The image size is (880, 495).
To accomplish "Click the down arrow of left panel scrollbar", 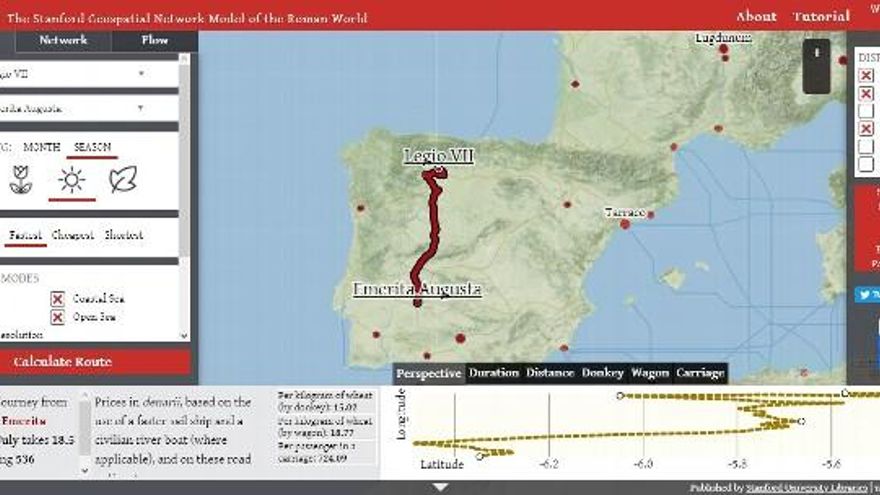I will pyautogui.click(x=184, y=336).
